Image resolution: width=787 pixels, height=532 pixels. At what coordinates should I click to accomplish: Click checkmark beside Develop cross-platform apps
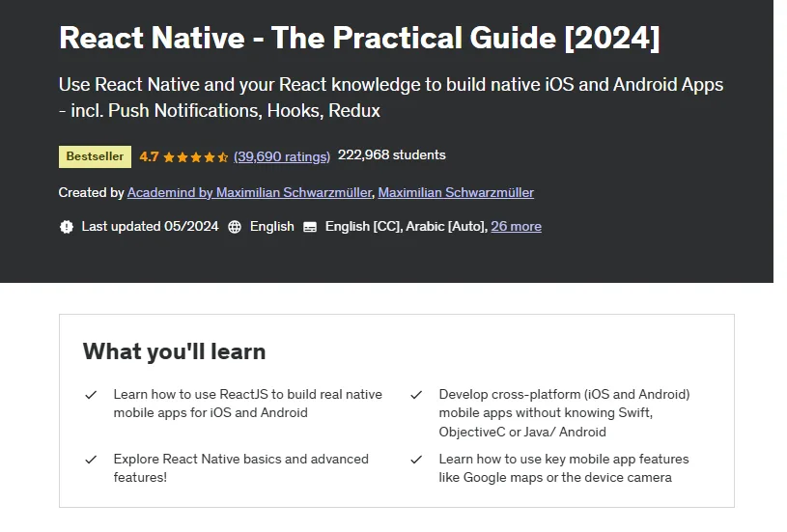[x=416, y=395]
